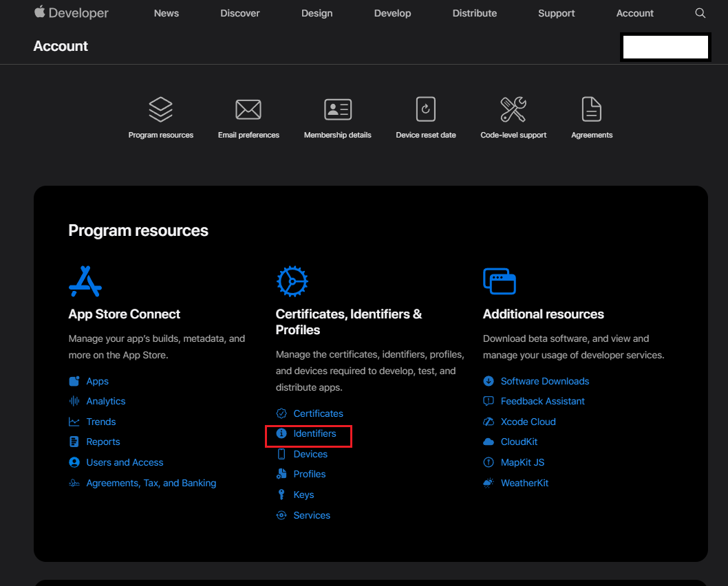Click the Membership details card icon
728x586 pixels.
click(x=338, y=109)
